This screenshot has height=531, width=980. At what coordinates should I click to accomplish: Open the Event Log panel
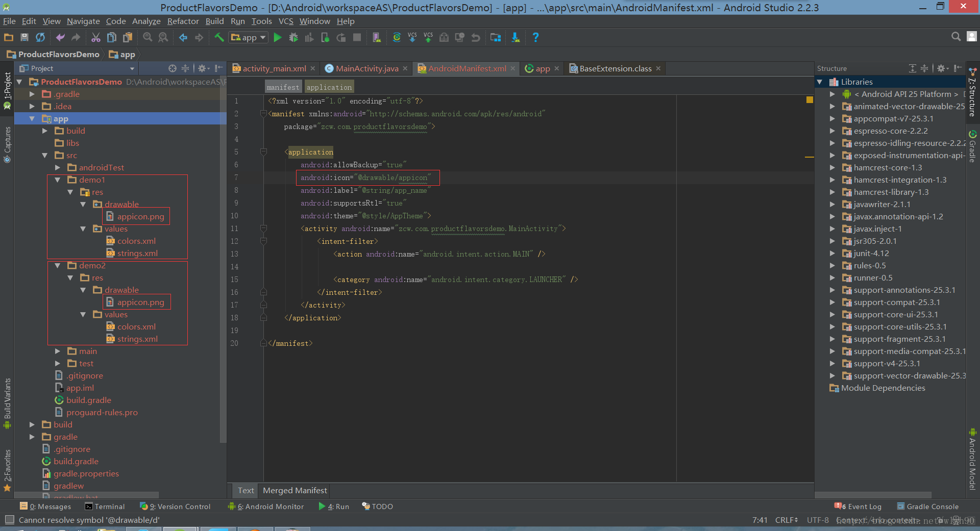858,507
